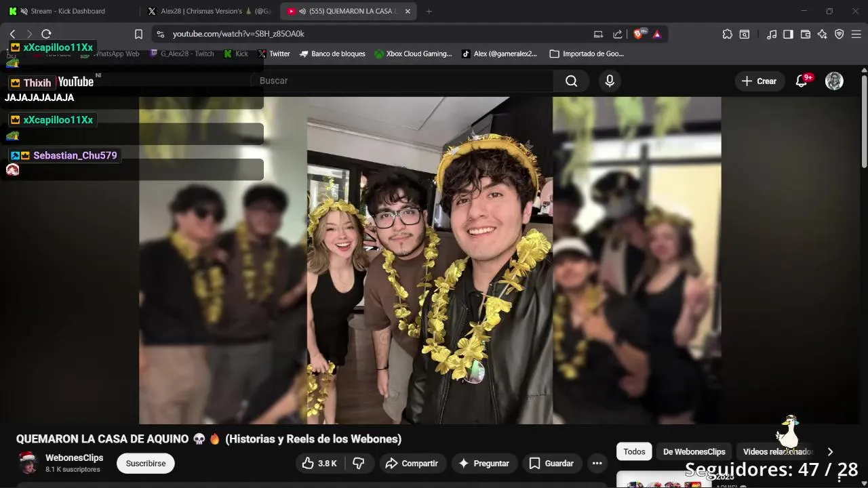
Task: Click the 8.1 K suscriptores text
Action: [73, 469]
